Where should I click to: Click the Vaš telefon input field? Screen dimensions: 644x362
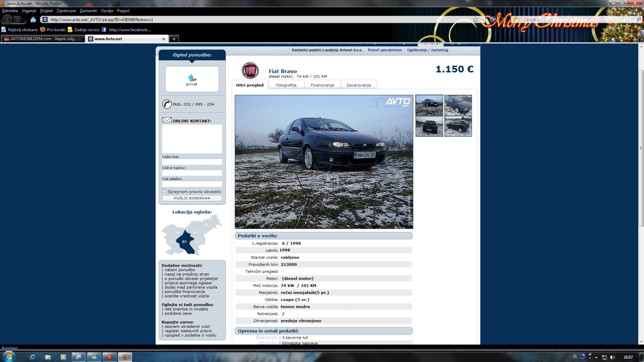coord(192,184)
